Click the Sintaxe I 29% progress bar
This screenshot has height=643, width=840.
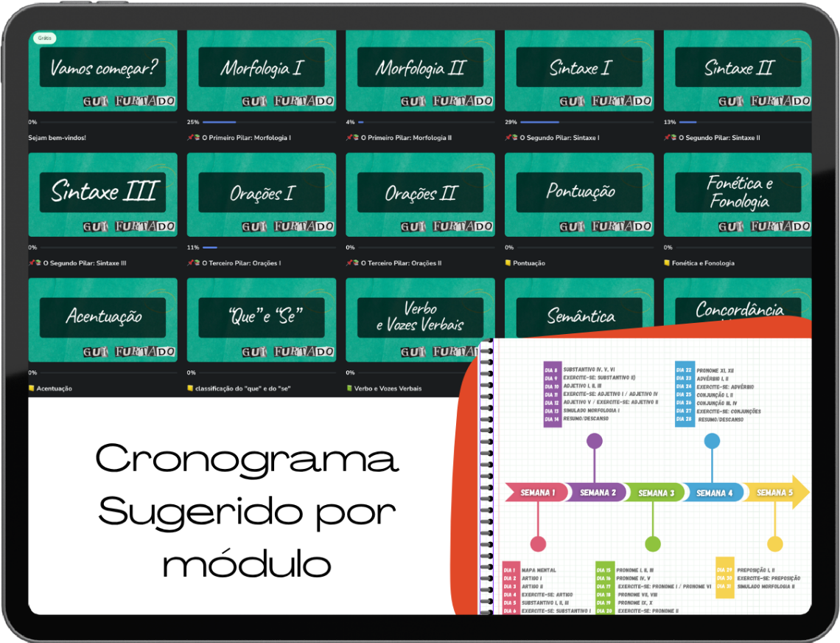pos(587,122)
